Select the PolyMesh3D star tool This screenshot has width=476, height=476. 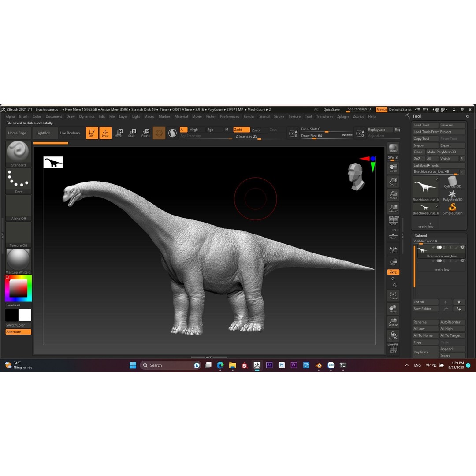click(452, 196)
